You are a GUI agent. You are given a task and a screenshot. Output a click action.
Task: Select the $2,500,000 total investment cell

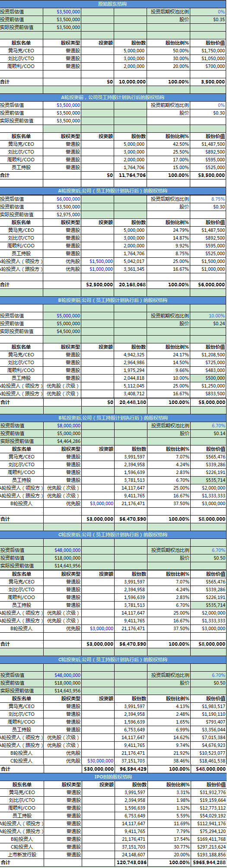pos(98,285)
